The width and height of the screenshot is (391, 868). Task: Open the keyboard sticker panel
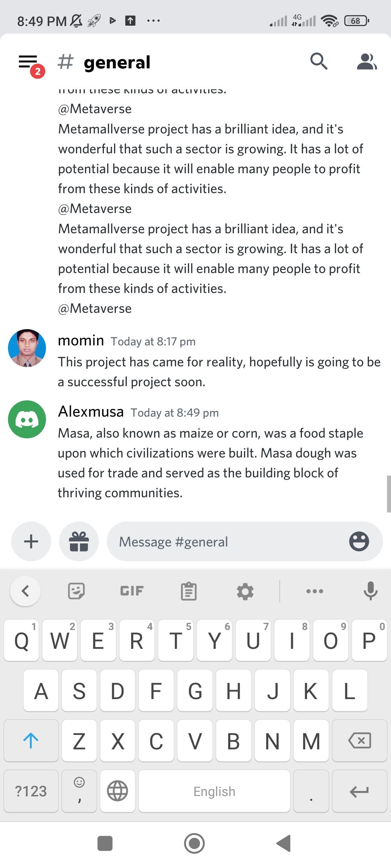[76, 591]
